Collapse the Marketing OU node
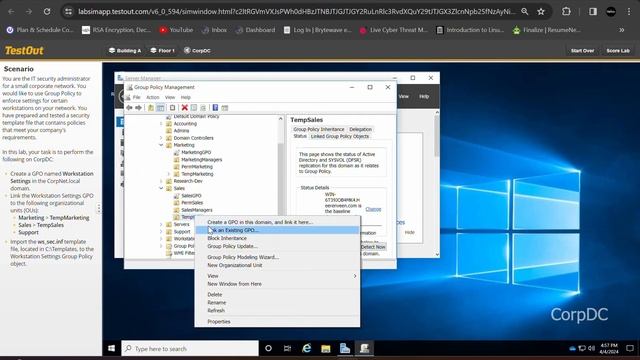 [x=161, y=145]
